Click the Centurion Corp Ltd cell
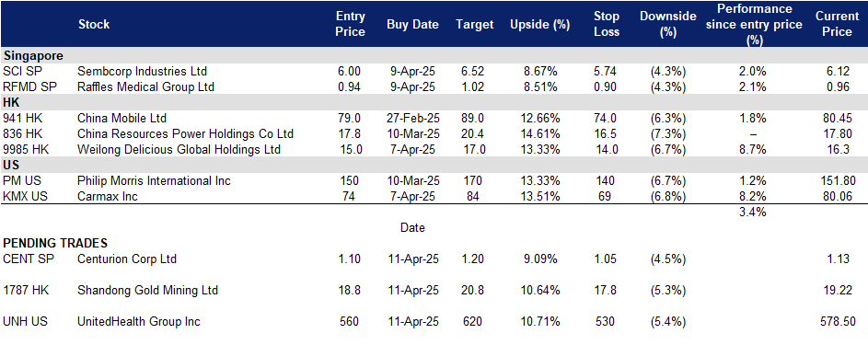Image resolution: width=868 pixels, height=345 pixels. click(127, 259)
